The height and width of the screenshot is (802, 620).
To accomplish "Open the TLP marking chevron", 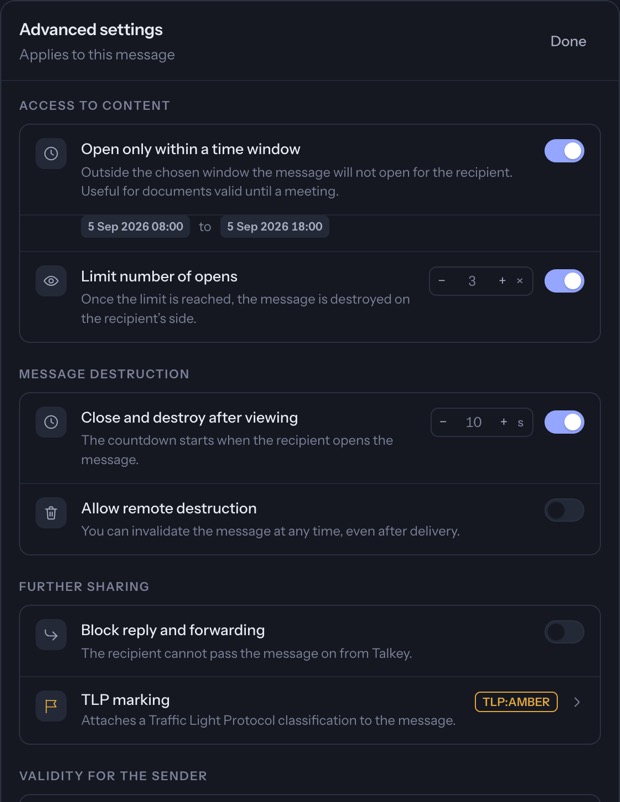I will (577, 702).
